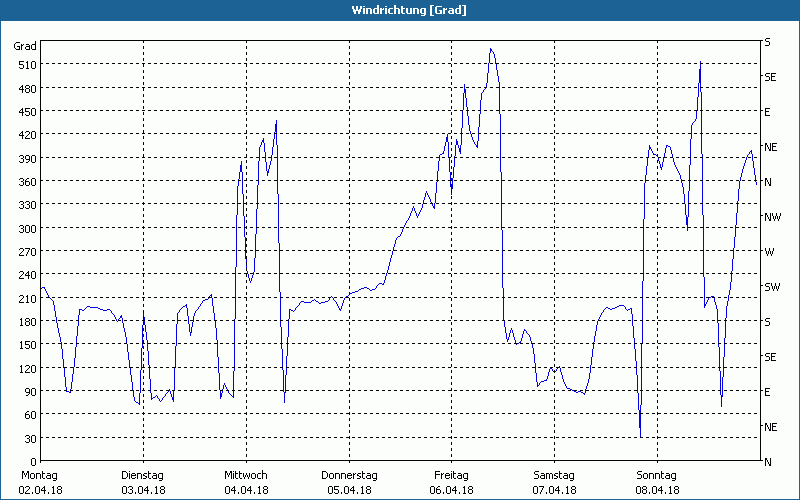Click the 'N' label beside 360
This screenshot has height=500, width=800.
click(x=767, y=182)
